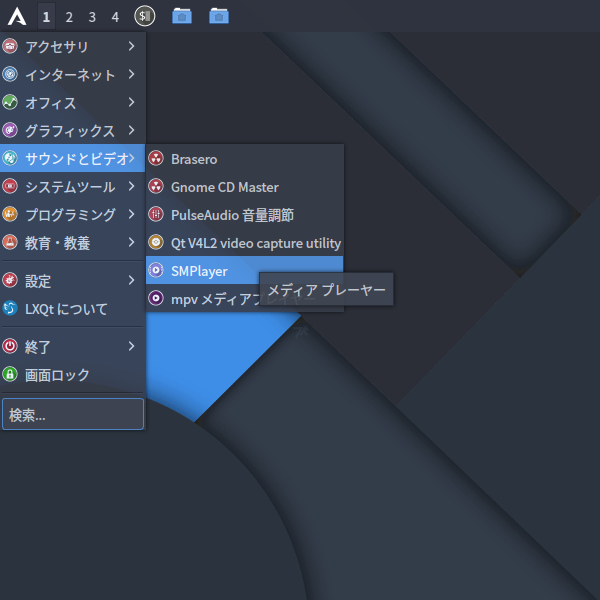Screen dimensions: 600x600
Task: Click the SMPlayer application icon
Action: [156, 270]
